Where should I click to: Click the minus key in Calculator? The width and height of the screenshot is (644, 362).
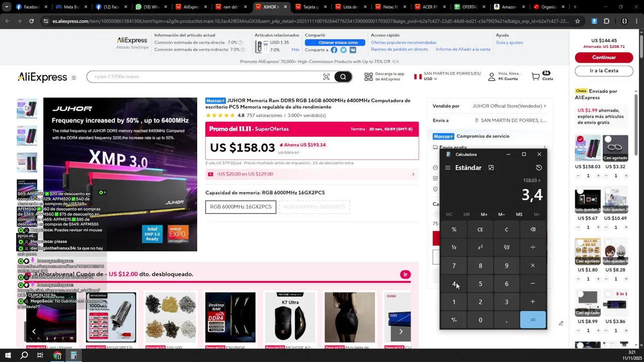(x=533, y=284)
